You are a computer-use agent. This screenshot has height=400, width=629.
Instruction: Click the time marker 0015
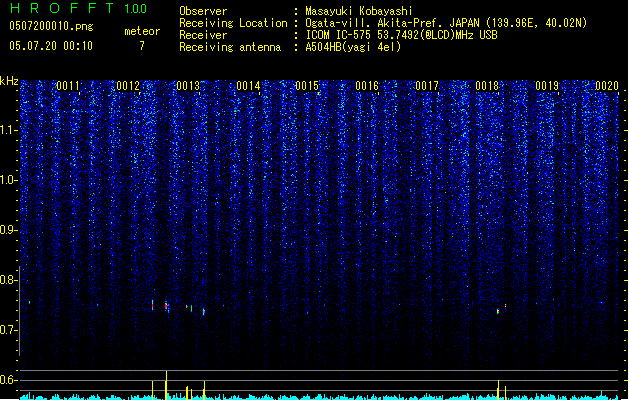307,86
